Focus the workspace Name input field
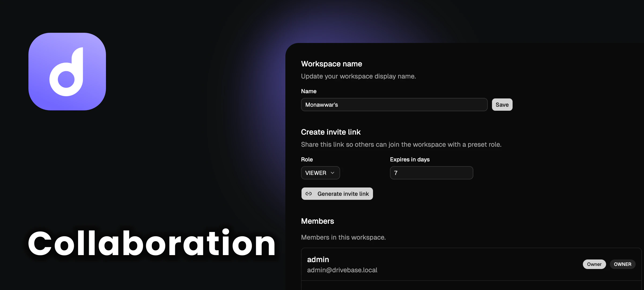The image size is (644, 290). (394, 105)
